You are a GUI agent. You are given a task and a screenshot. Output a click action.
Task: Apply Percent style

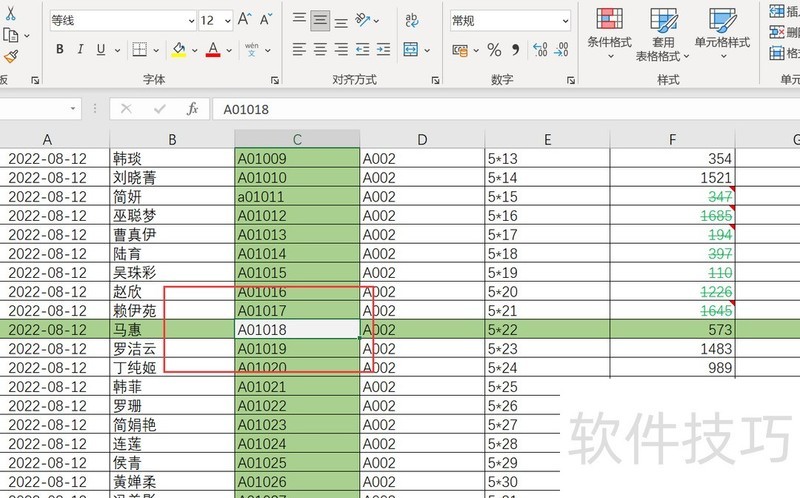click(x=494, y=50)
